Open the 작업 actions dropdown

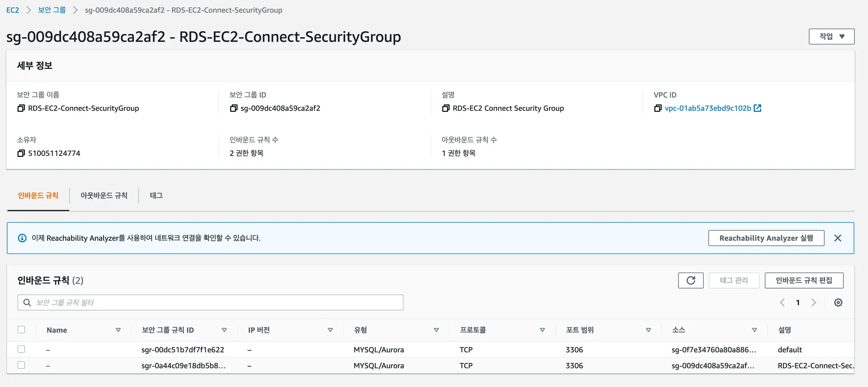tap(831, 36)
